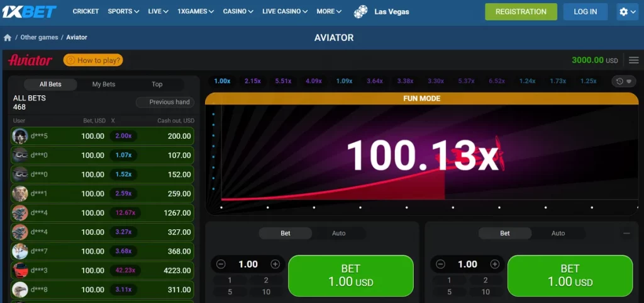
Task: Open the CRICKET section
Action: click(x=86, y=11)
